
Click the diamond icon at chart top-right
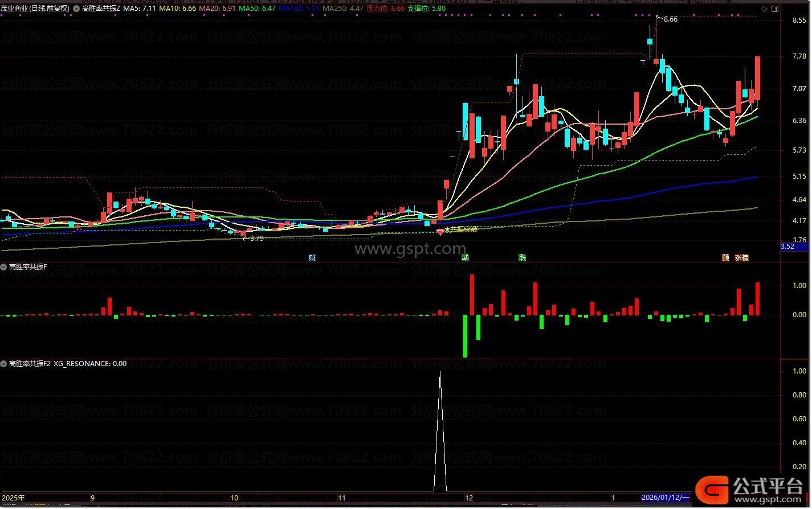tap(763, 9)
